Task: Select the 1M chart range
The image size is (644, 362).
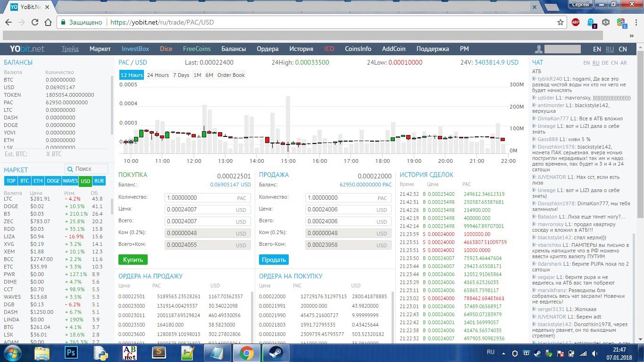Action: pyautogui.click(x=197, y=75)
